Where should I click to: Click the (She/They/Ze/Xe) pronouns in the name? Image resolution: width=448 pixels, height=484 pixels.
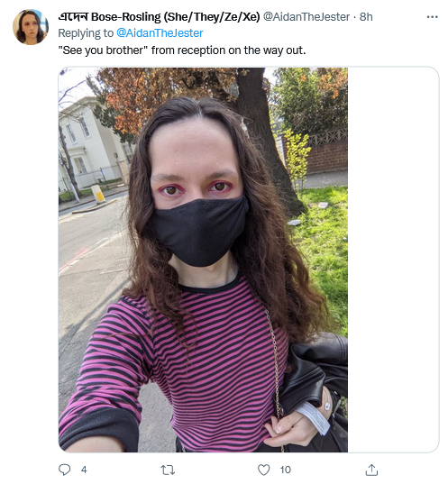[212, 16]
